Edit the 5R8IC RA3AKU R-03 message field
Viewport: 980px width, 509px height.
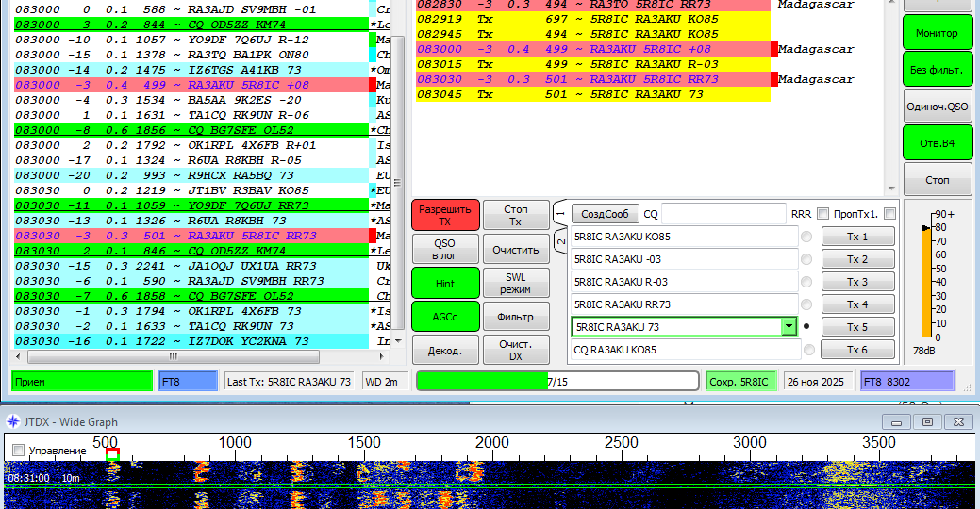(685, 282)
